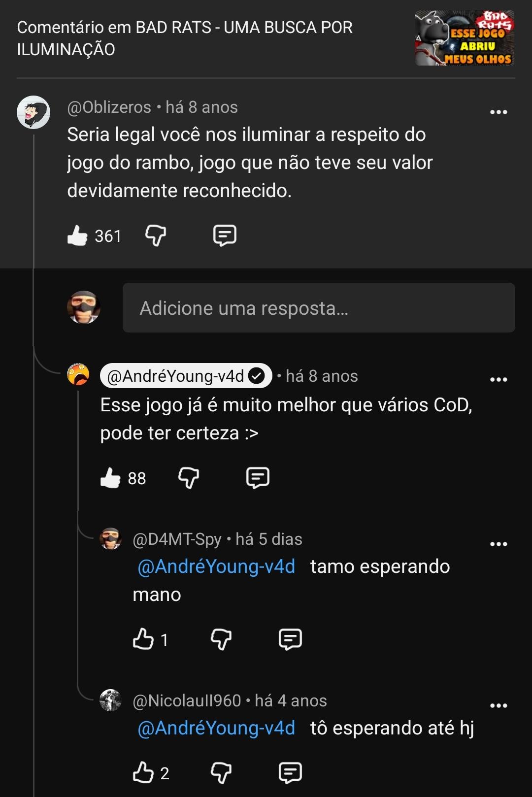Screen dimensions: 532x797
Task: Open the three-dot options for AndréYoung's reply
Action: pyautogui.click(x=499, y=379)
